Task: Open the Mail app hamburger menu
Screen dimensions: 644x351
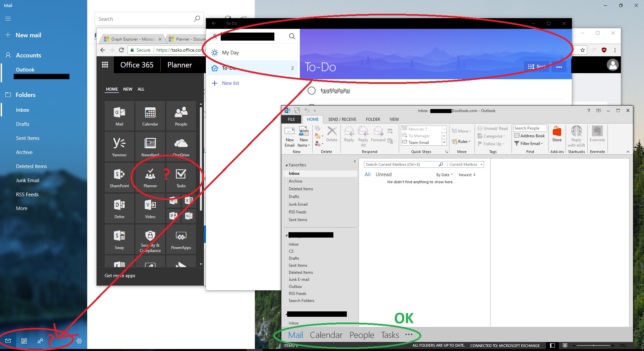Action: click(8, 19)
